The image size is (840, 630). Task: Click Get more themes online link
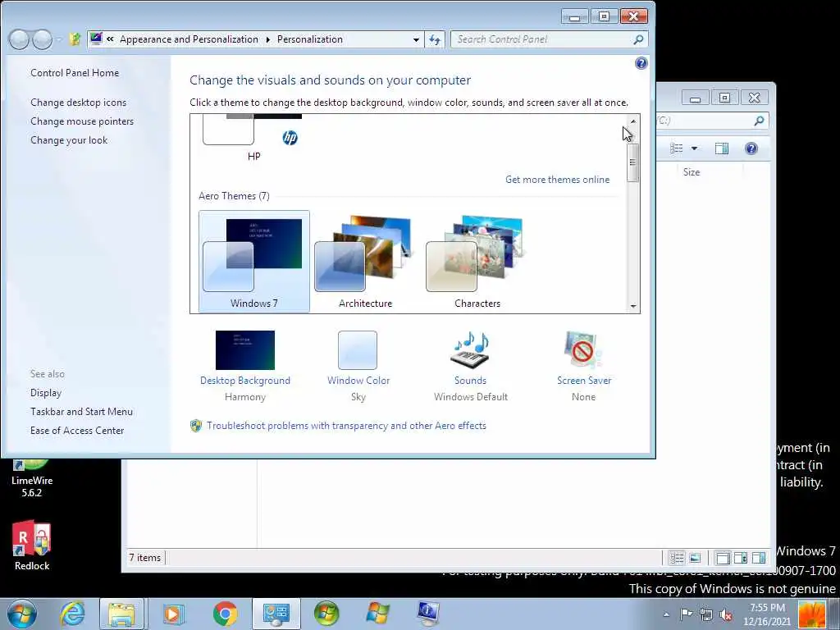point(557,180)
